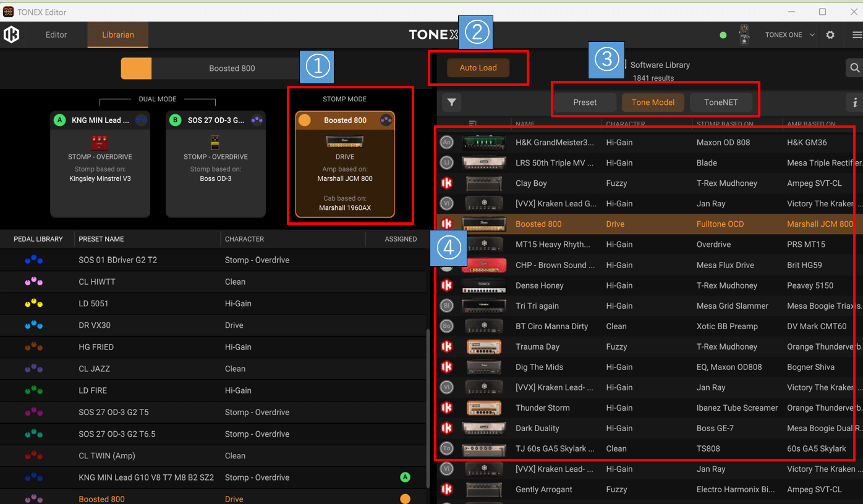The height and width of the screenshot is (504, 863).
Task: Select the KNG MIN Lead slot A card
Action: [100, 164]
